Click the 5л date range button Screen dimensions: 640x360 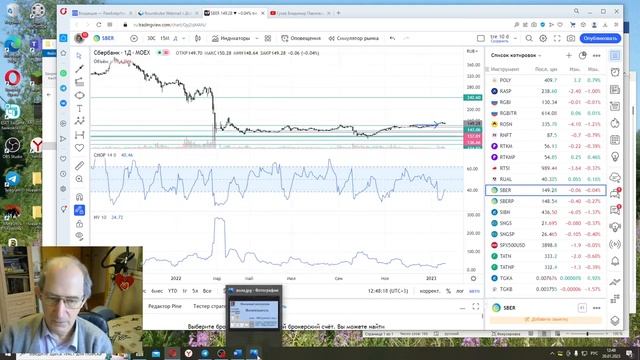(195, 291)
